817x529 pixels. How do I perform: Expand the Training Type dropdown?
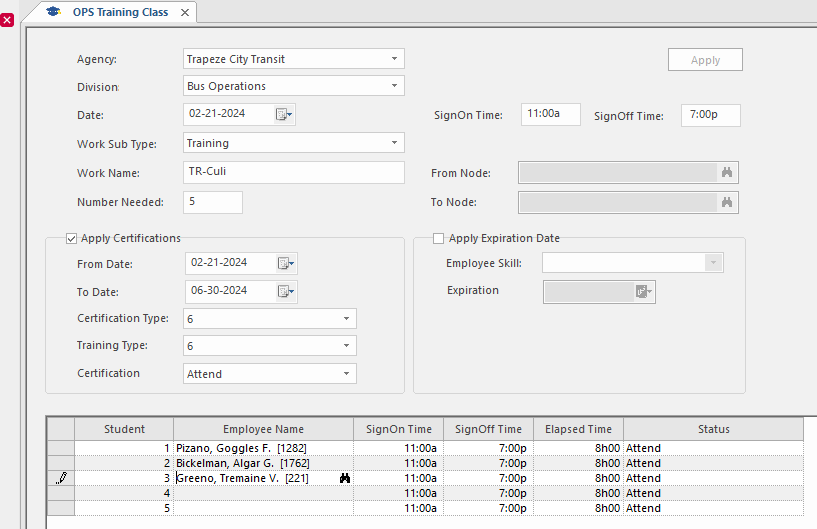346,346
